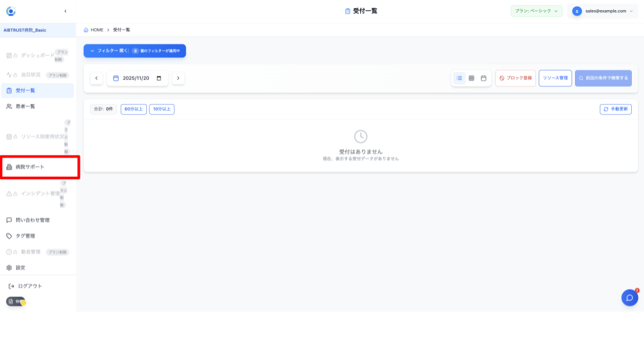Screen dimensions: 644x362
Task: Switch to grid table view icon
Action: tap(472, 78)
